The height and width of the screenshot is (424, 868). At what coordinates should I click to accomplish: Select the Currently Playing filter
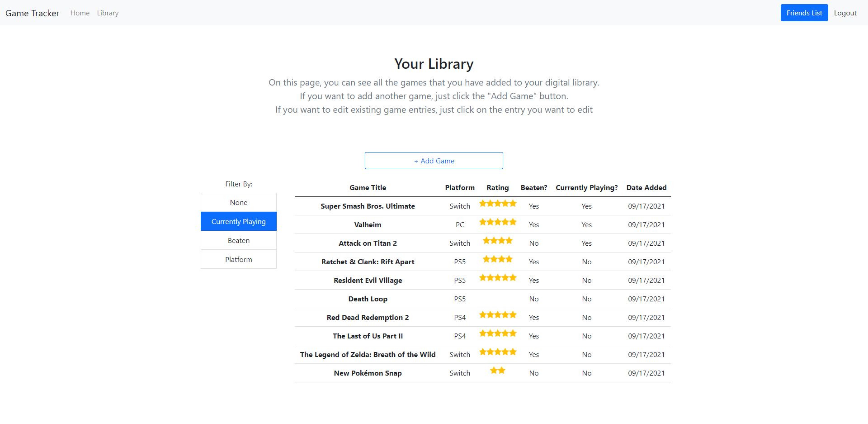pos(239,222)
